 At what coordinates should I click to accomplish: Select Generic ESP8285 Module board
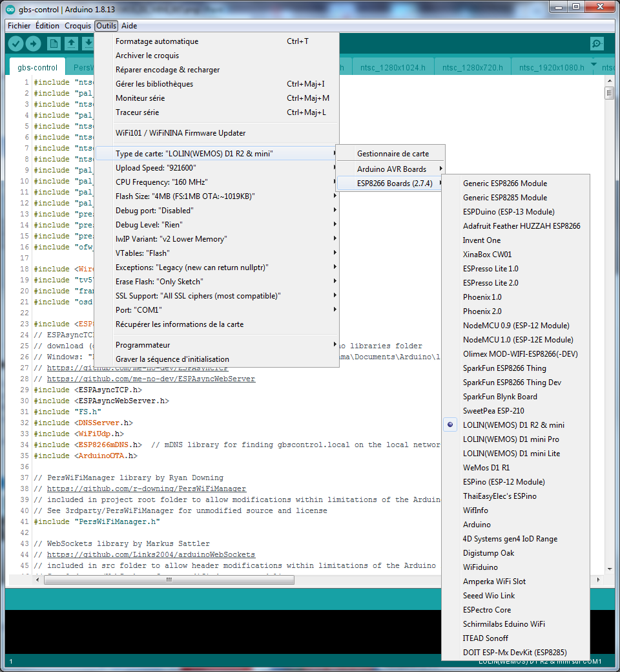[516, 197]
